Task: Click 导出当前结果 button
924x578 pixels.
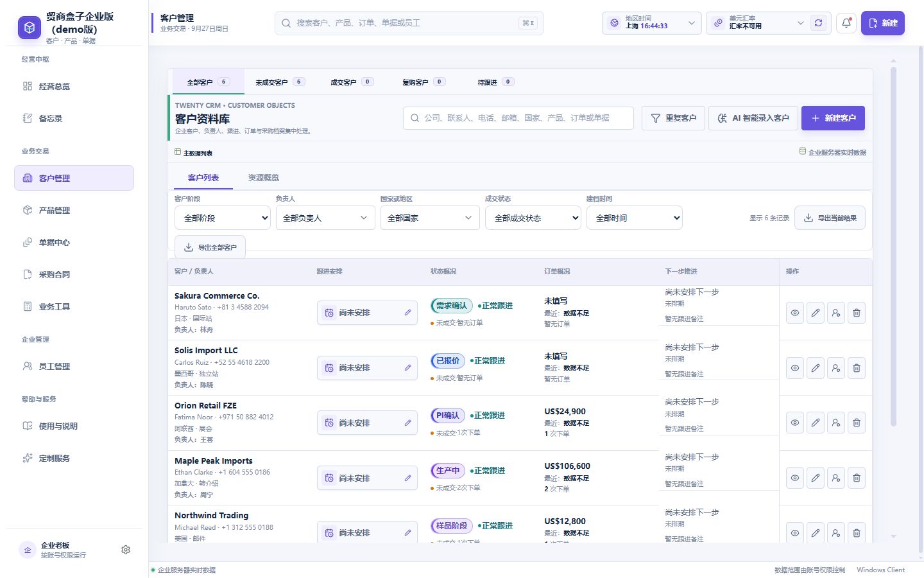Action: tap(830, 218)
